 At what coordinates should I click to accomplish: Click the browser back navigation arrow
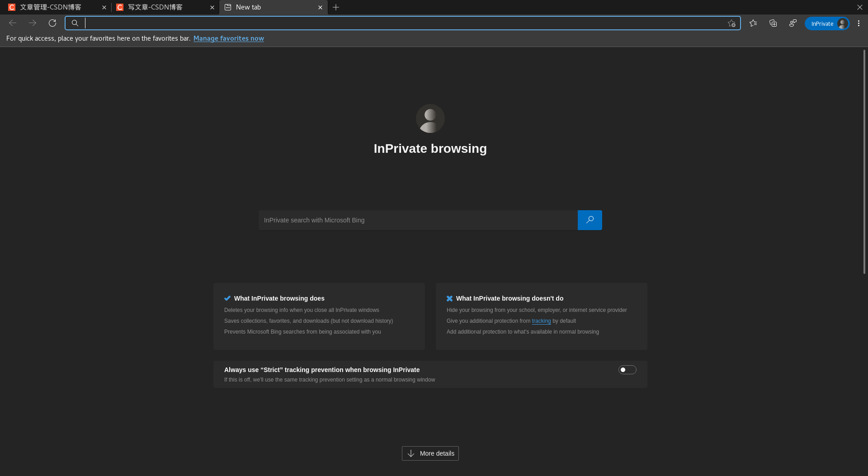point(12,23)
